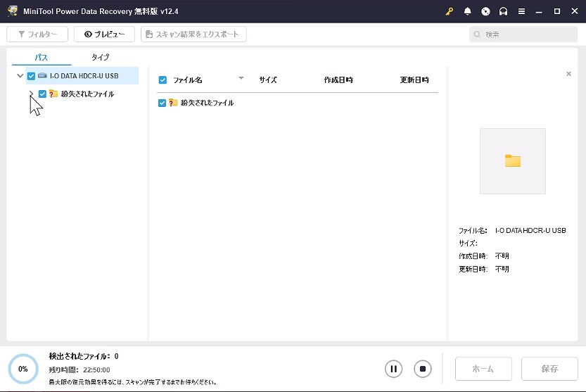
Task: Select 紛失されたファイル in the tree
Action: point(87,94)
